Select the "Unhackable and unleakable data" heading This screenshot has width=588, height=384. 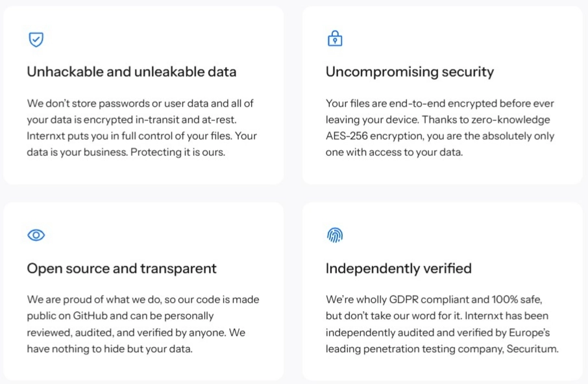coord(131,72)
